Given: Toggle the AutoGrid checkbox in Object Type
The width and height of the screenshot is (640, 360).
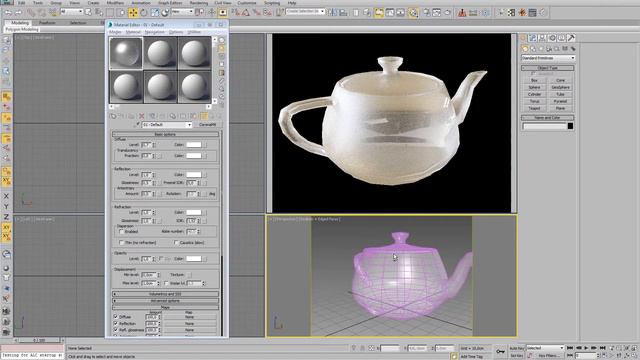Looking at the screenshot, I should click(533, 74).
